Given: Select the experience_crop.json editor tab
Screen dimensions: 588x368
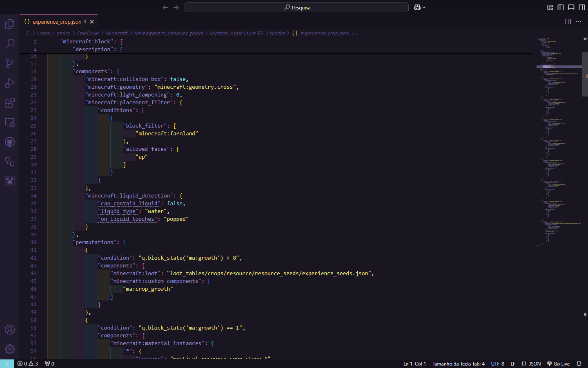Looking at the screenshot, I should pos(56,22).
